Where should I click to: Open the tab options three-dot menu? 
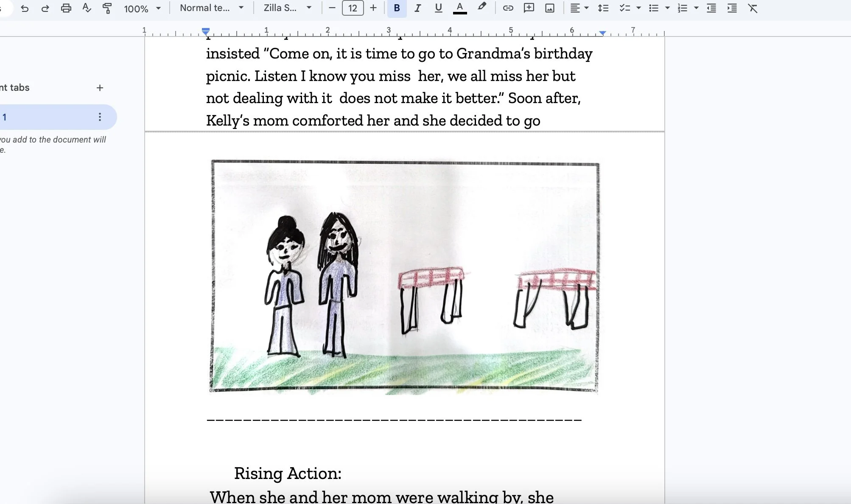100,117
